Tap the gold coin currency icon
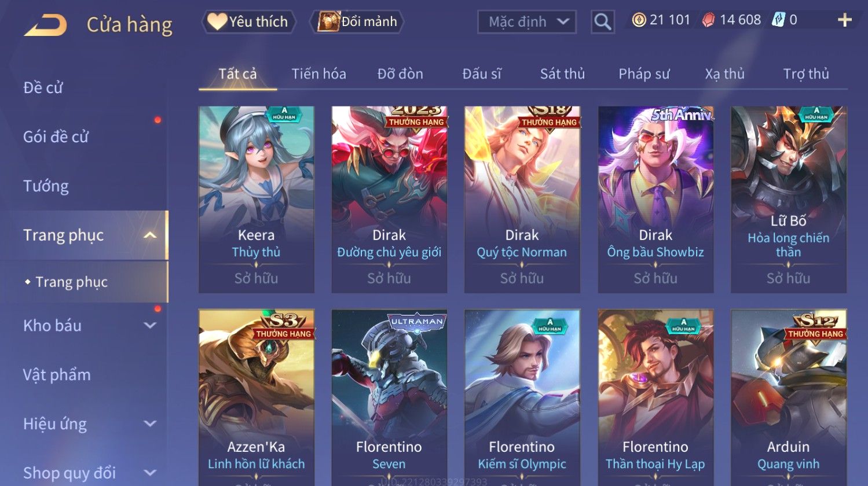The width and height of the screenshot is (868, 486). click(x=639, y=20)
